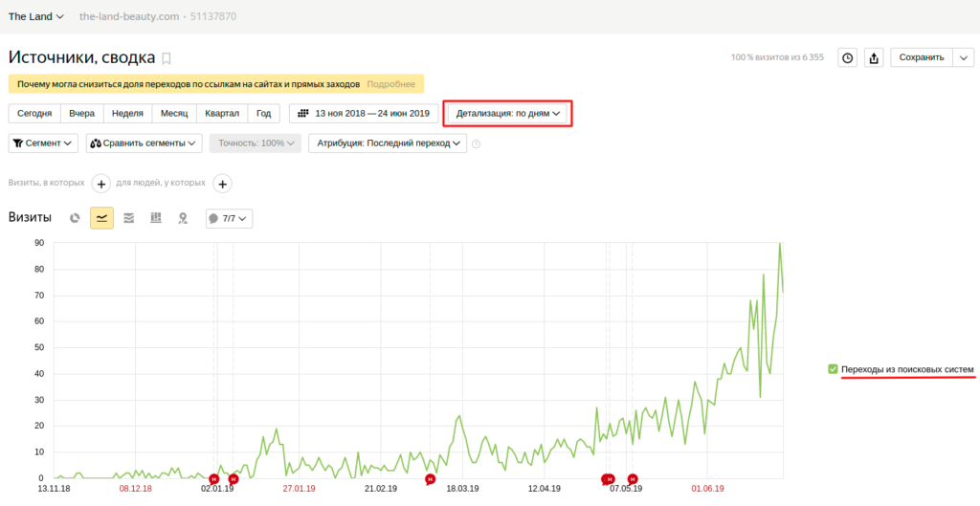Open the 'Детализация: по дням' dropdown
This screenshot has height=506, width=980.
[507, 113]
